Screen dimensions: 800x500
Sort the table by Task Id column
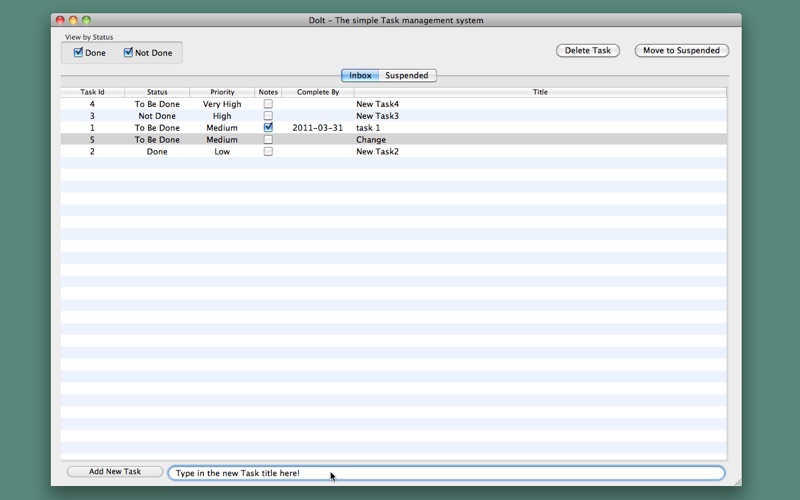(92, 92)
